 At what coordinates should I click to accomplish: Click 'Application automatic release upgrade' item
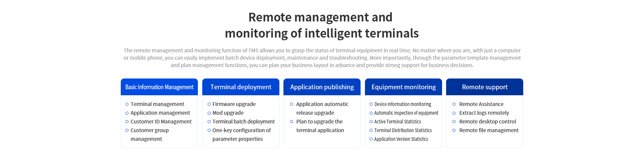tap(322, 108)
